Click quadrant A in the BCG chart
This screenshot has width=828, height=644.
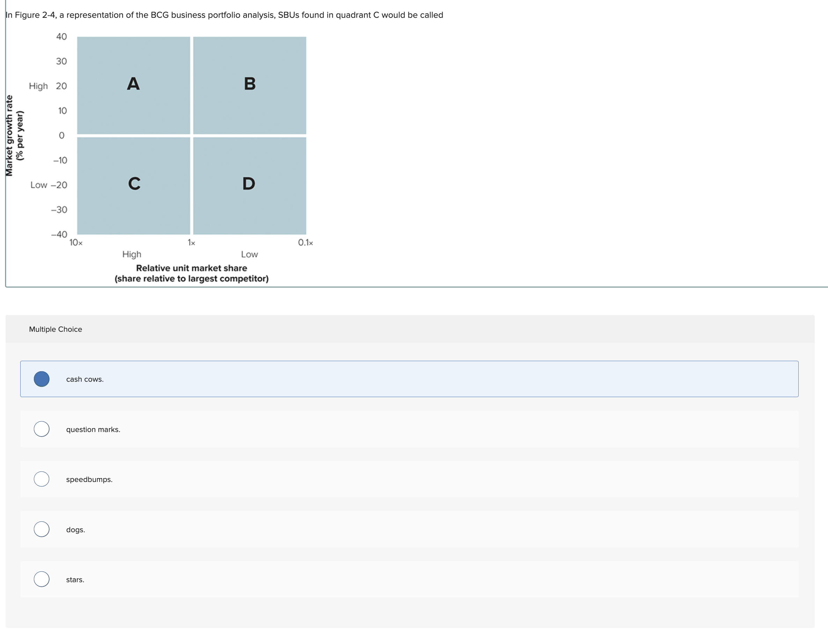[x=133, y=85]
